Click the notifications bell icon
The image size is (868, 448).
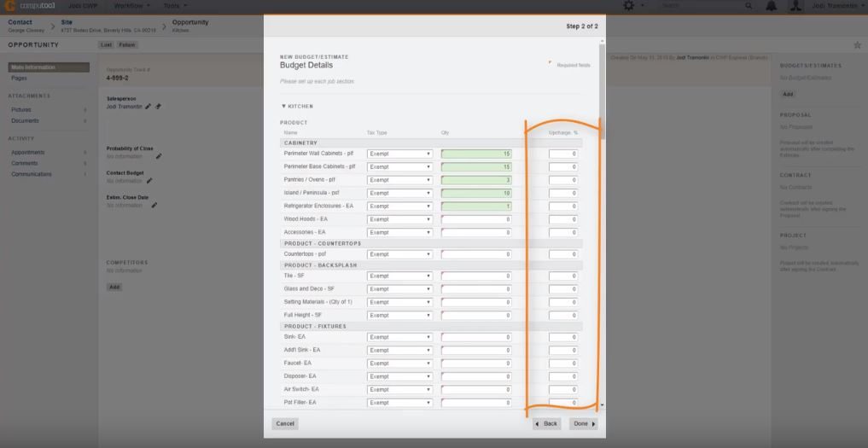tap(771, 6)
